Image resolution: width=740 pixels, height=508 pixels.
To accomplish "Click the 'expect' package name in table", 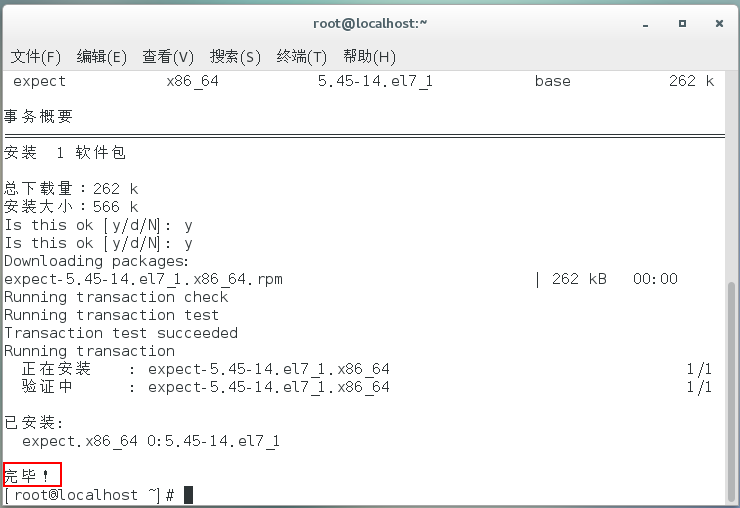I will click(39, 81).
